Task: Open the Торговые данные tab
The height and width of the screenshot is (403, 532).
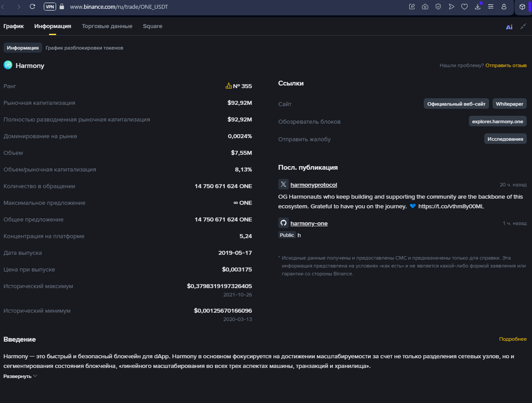Action: point(107,26)
